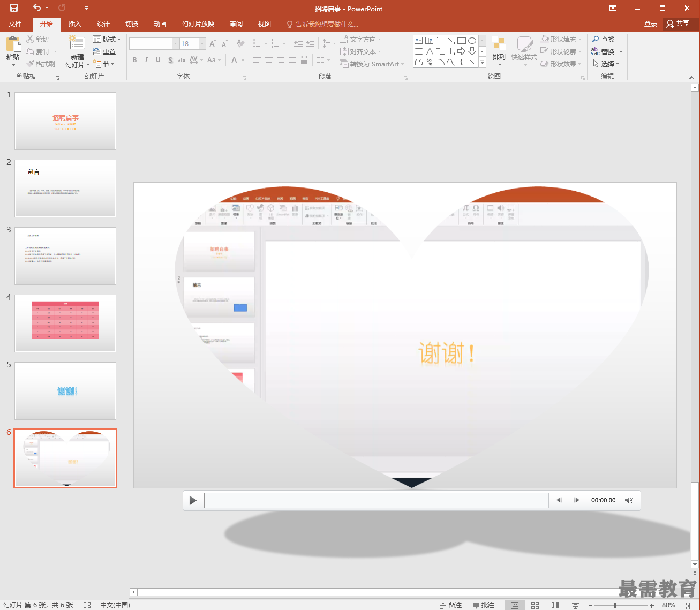The height and width of the screenshot is (610, 700).
Task: Open the 形状填充 shape fill dropdown
Action: (x=561, y=39)
